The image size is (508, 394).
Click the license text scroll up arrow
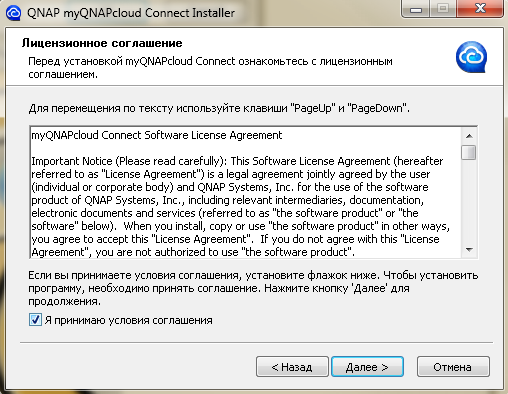point(469,136)
